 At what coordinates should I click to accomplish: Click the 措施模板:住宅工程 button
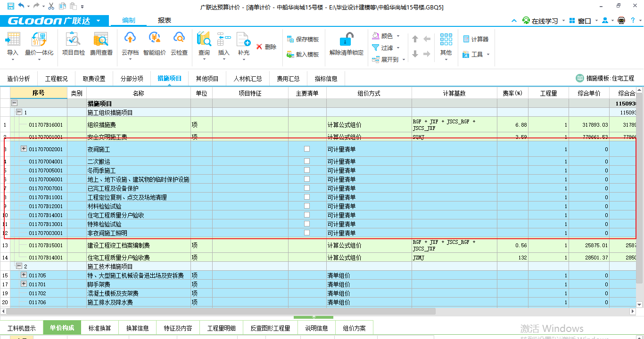[605, 78]
